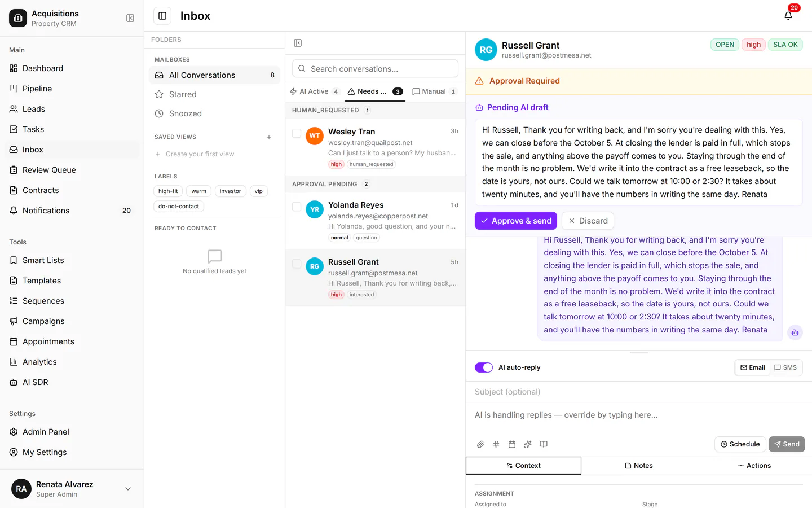Click the Send button in composer

[x=787, y=444]
